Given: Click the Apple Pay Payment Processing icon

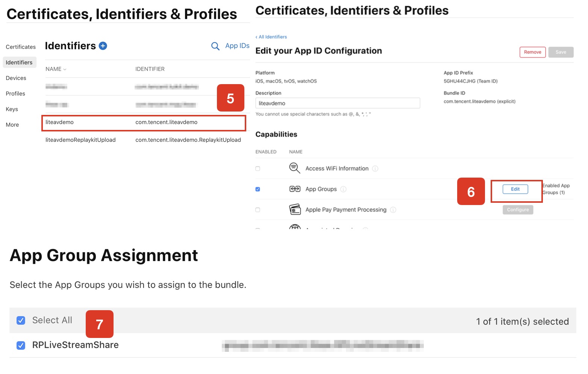Looking at the screenshot, I should [x=295, y=209].
